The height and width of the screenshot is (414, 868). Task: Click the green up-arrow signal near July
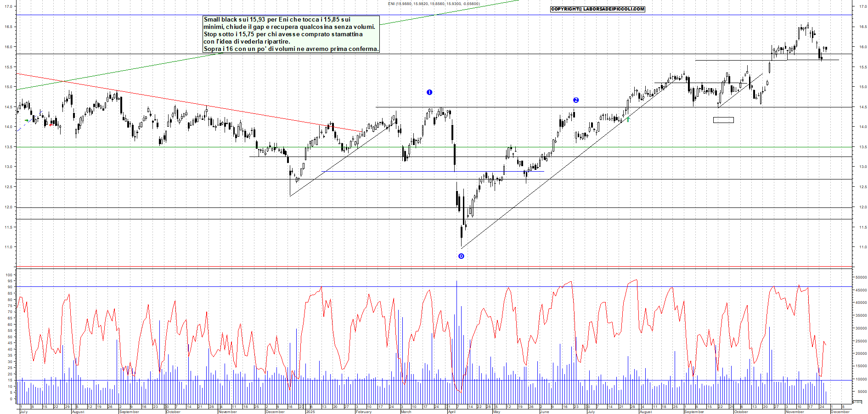click(627, 120)
